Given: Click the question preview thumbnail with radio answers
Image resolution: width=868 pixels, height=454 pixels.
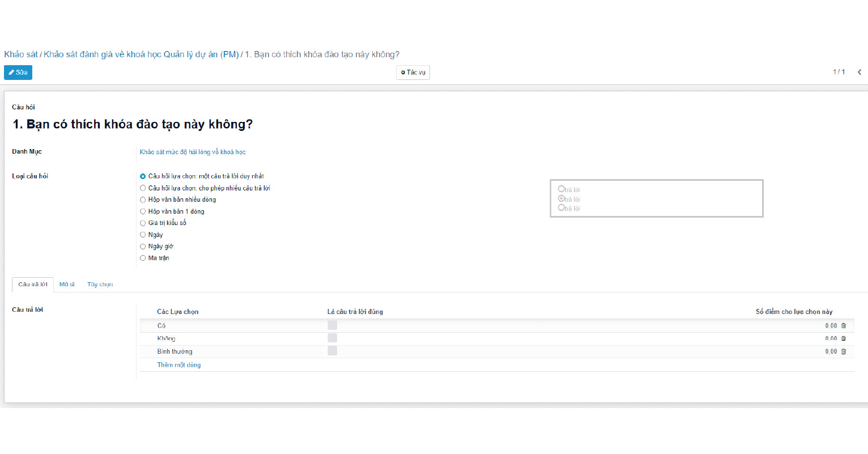Looking at the screenshot, I should tap(657, 198).
